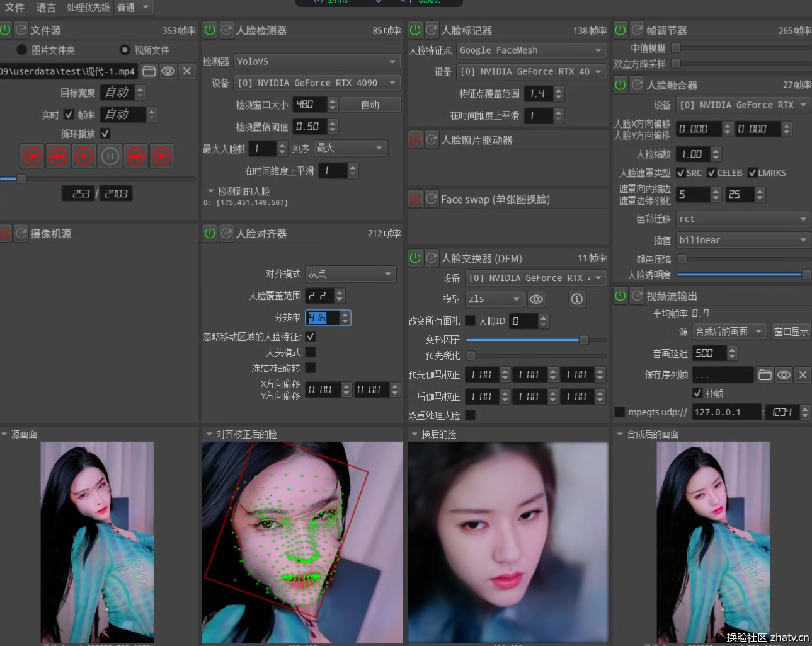Open 排序 最大 dropdown
The width and height of the screenshot is (812, 646).
click(x=351, y=148)
